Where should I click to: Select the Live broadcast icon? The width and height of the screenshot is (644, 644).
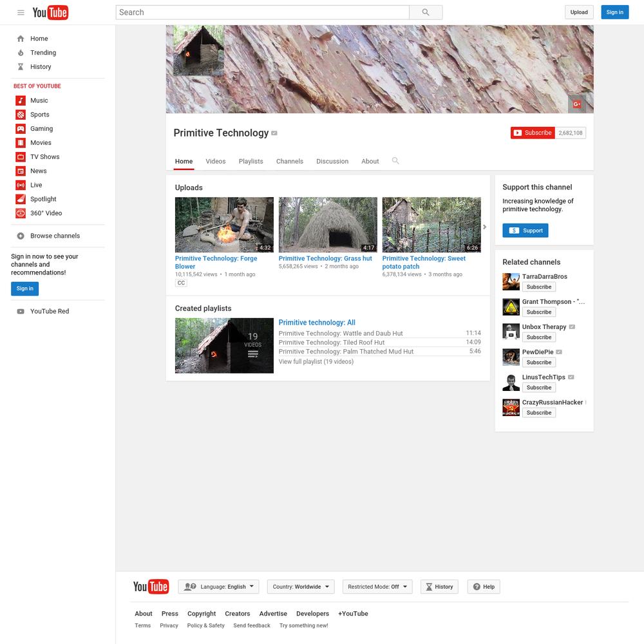[21, 185]
